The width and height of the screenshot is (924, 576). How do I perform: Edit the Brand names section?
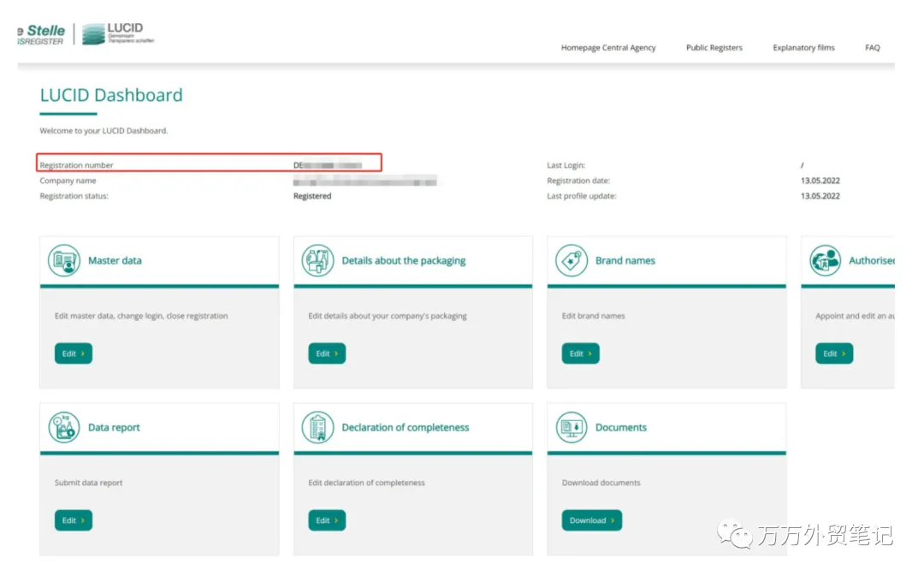coord(580,353)
